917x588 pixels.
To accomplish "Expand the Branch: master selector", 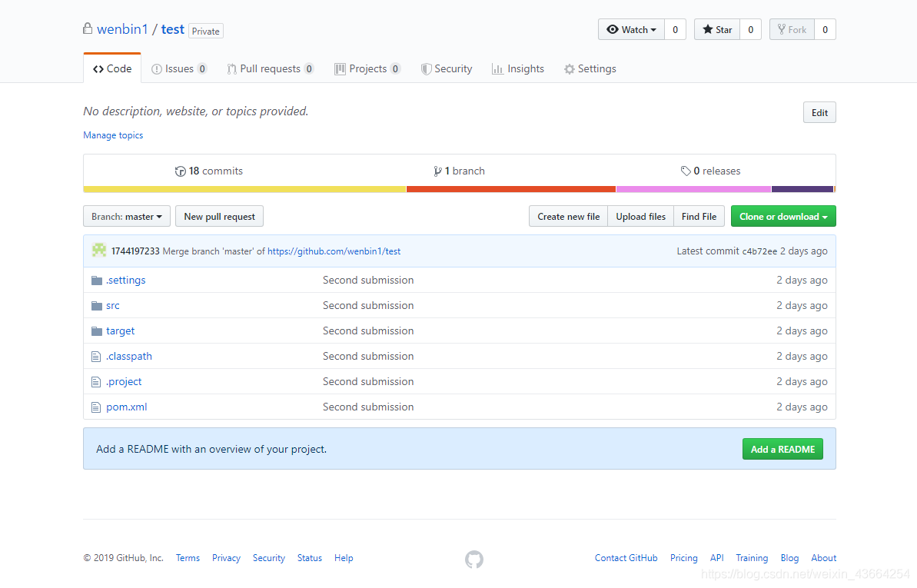I will click(127, 217).
